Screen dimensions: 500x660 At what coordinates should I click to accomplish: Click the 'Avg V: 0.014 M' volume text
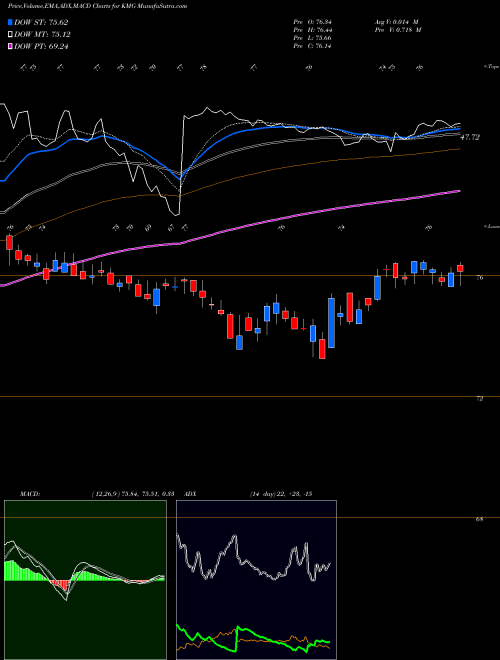tap(397, 22)
